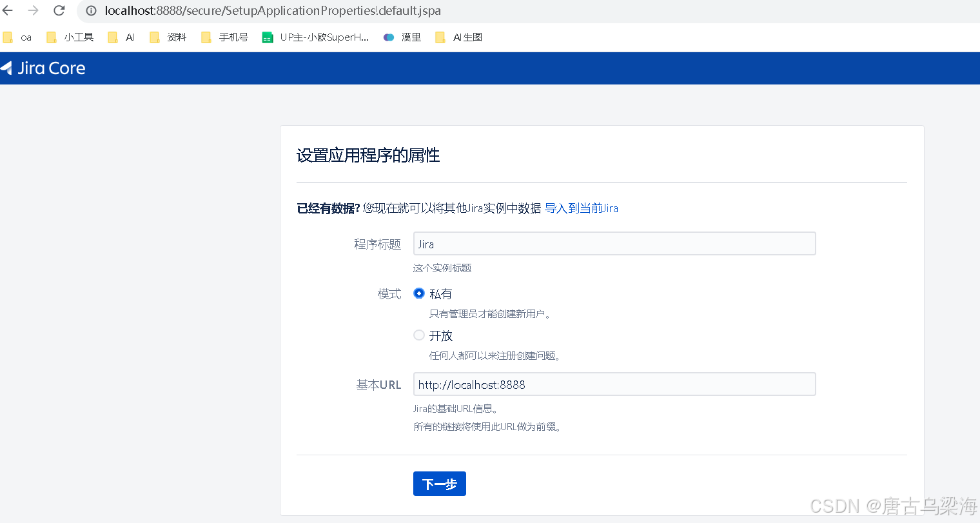Open the 漠里 bookmark
The width and height of the screenshot is (980, 523).
tap(402, 37)
